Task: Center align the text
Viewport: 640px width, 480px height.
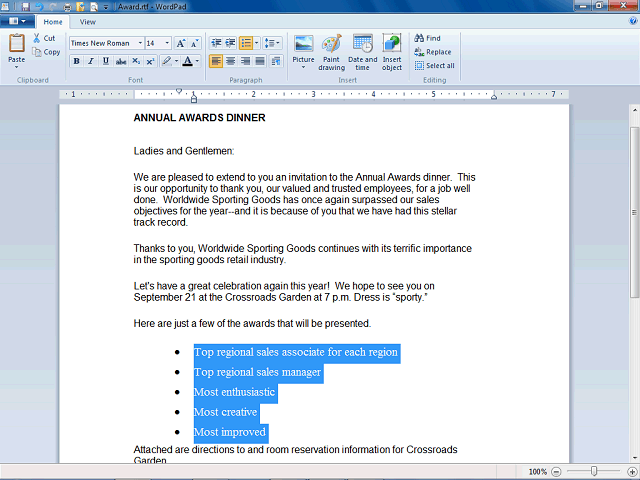Action: [x=231, y=61]
